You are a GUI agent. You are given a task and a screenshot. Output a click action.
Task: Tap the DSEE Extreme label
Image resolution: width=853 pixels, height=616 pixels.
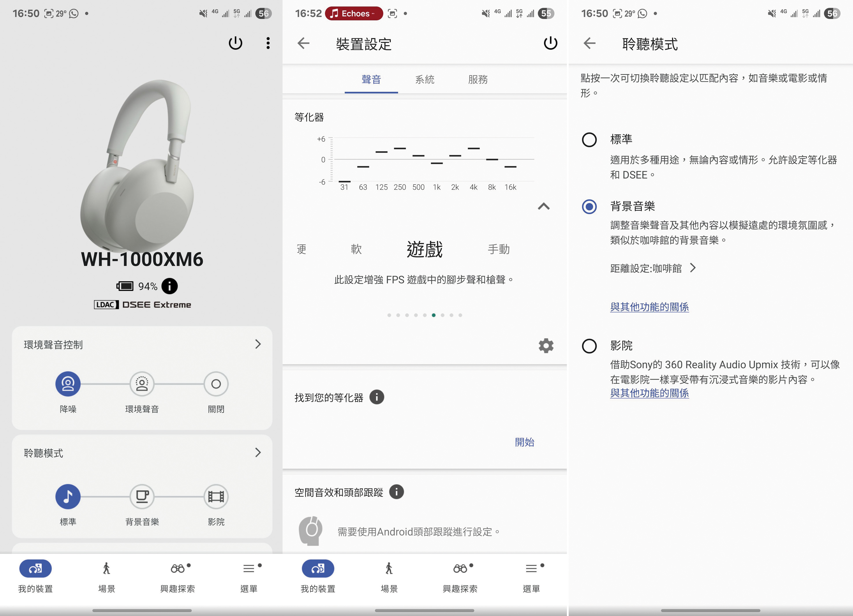pos(157,305)
